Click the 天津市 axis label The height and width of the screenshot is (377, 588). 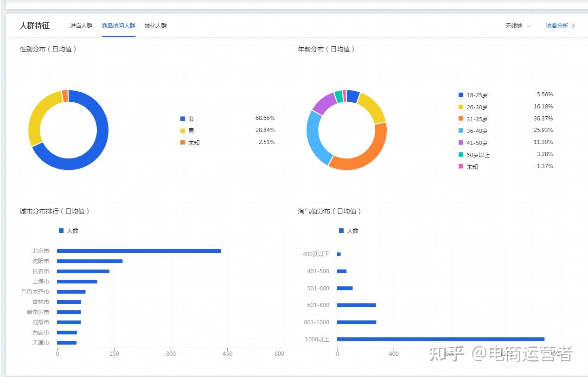coord(41,343)
